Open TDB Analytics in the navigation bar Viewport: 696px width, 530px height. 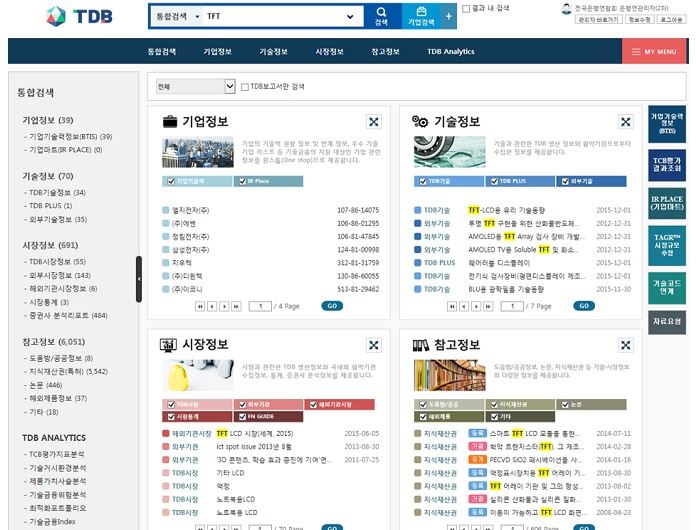[450, 51]
